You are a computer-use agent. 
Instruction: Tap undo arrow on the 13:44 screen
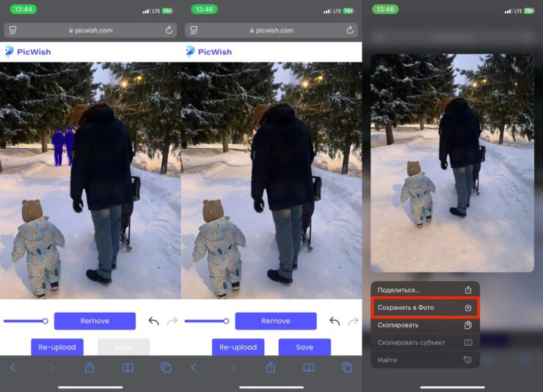pos(153,321)
